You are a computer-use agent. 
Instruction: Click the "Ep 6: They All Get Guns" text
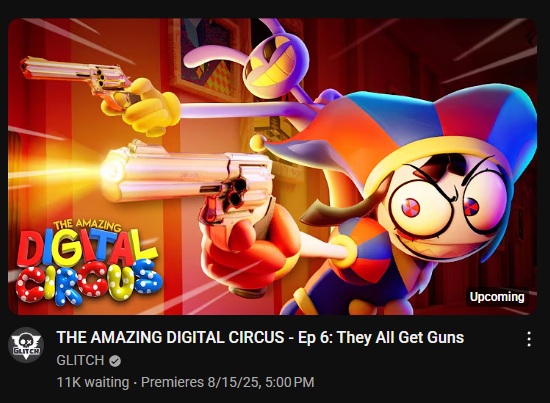click(381, 337)
